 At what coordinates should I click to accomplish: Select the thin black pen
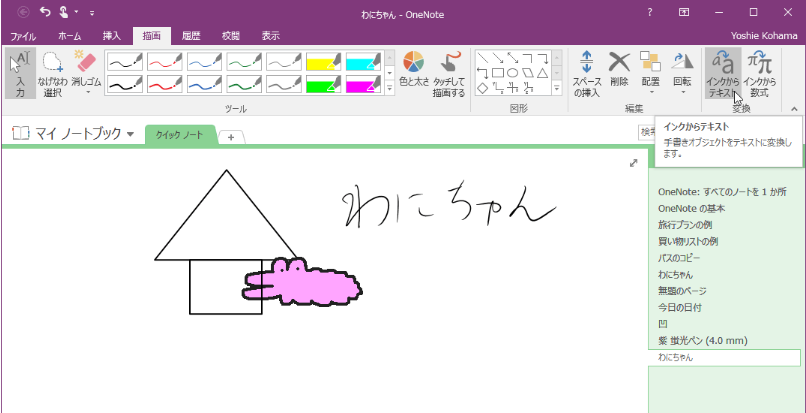pos(125,62)
